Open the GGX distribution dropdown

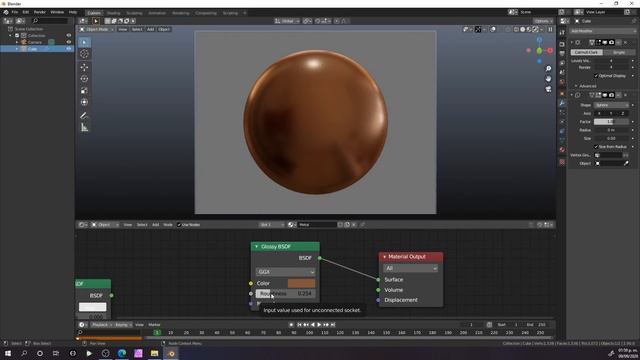point(285,272)
